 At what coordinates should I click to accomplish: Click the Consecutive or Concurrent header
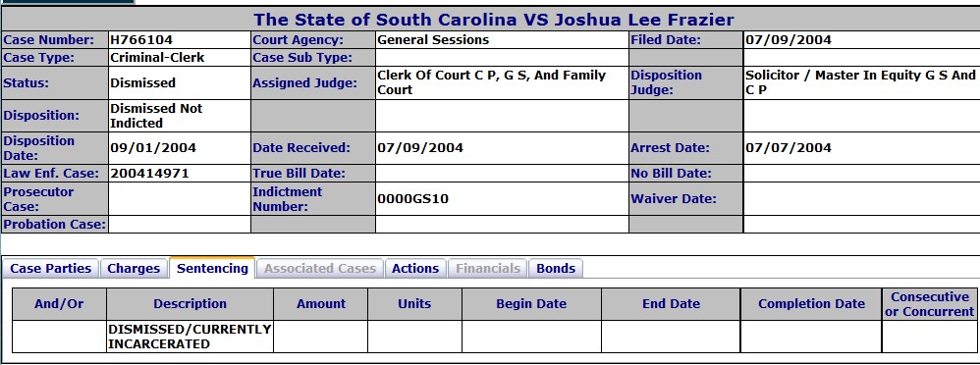[929, 304]
